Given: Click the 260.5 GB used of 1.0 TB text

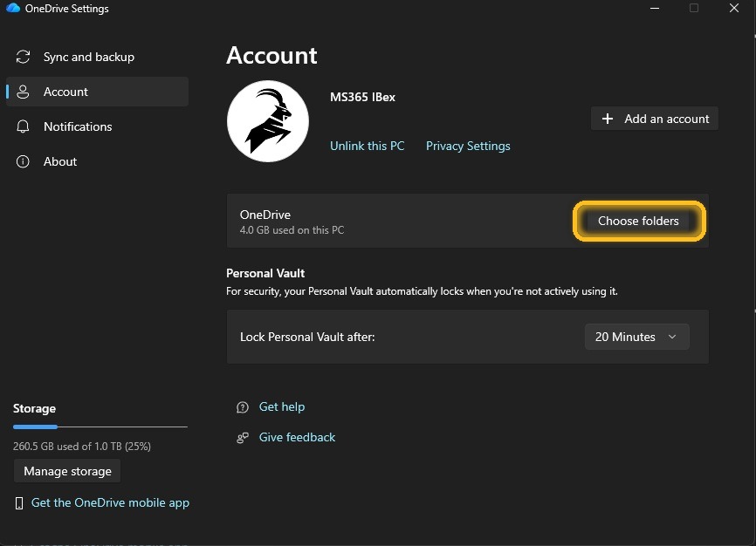Looking at the screenshot, I should coord(81,447).
